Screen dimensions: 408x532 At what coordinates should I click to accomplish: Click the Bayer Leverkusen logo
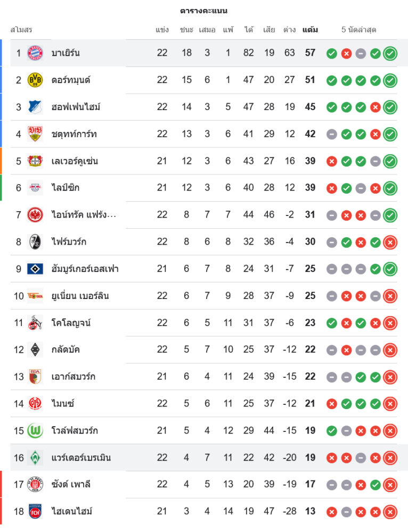[35, 161]
